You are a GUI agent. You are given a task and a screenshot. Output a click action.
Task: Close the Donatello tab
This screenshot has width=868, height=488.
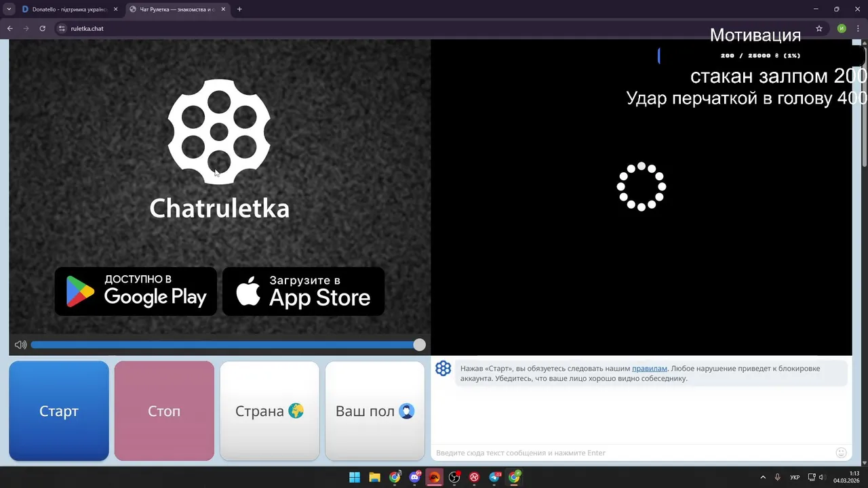click(x=115, y=9)
